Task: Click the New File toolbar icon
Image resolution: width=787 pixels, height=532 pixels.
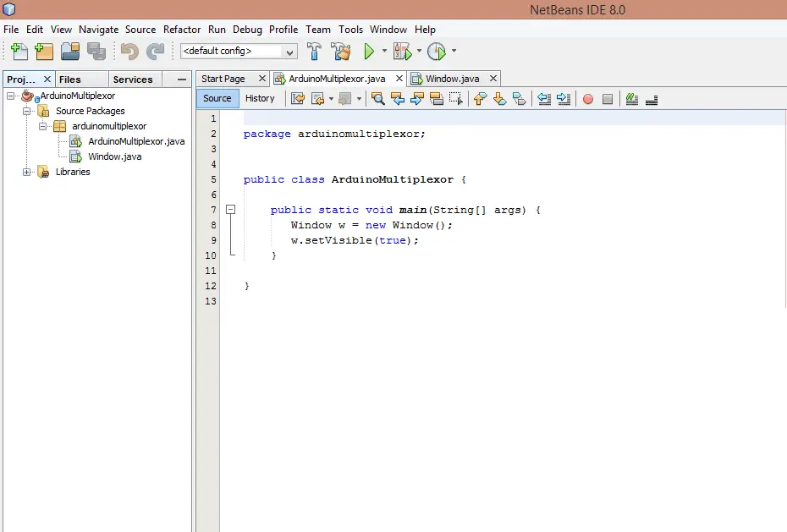Action: pos(19,52)
